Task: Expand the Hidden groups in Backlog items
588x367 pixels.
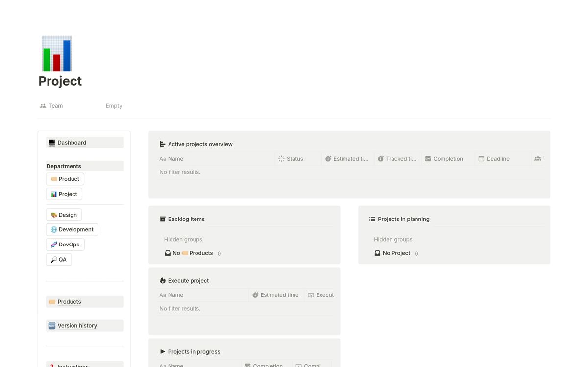Action: click(183, 240)
